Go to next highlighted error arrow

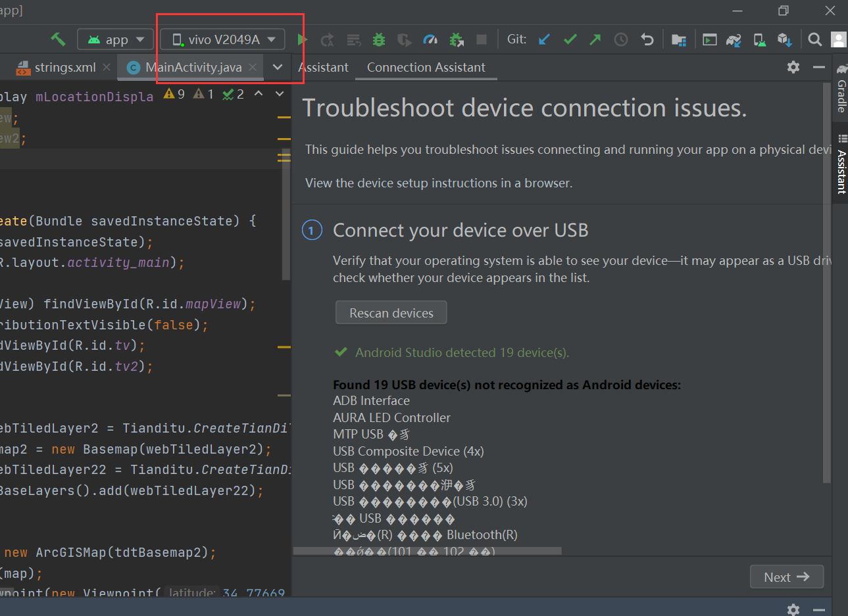coord(280,94)
